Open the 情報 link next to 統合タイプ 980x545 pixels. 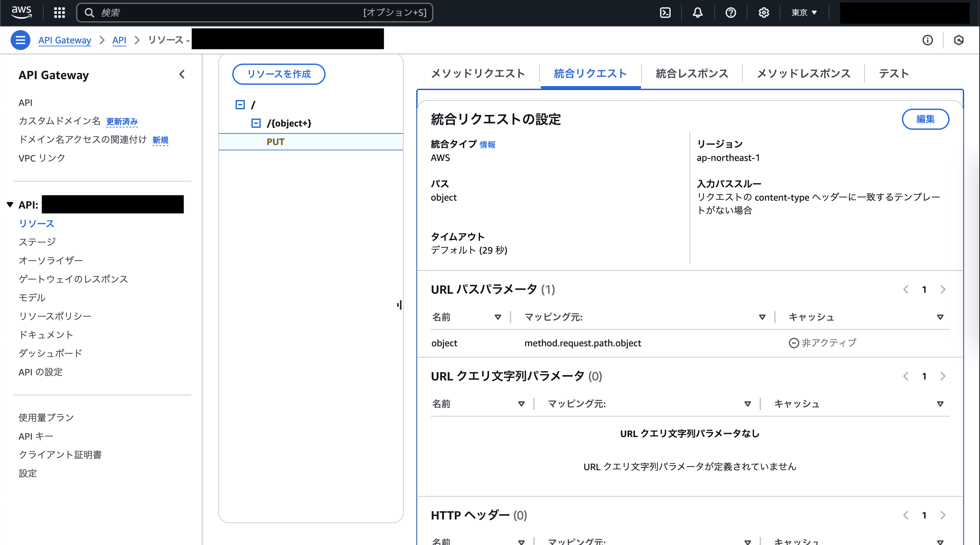point(487,144)
